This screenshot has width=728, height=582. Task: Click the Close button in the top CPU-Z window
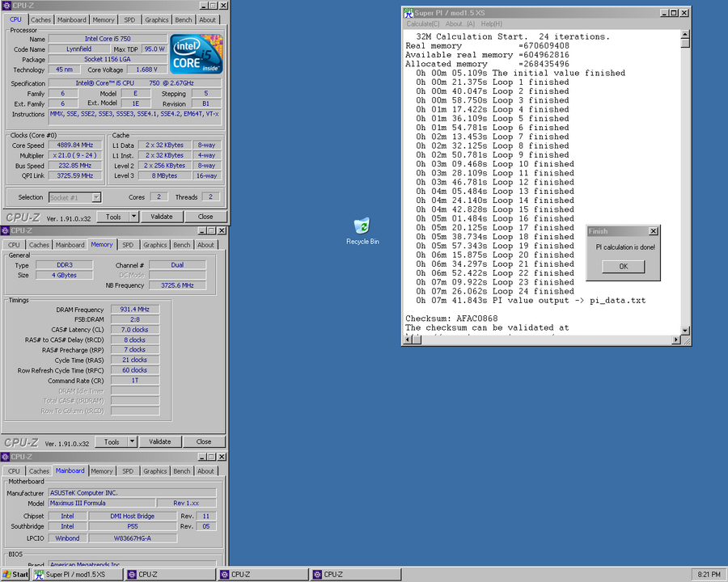coord(205,217)
